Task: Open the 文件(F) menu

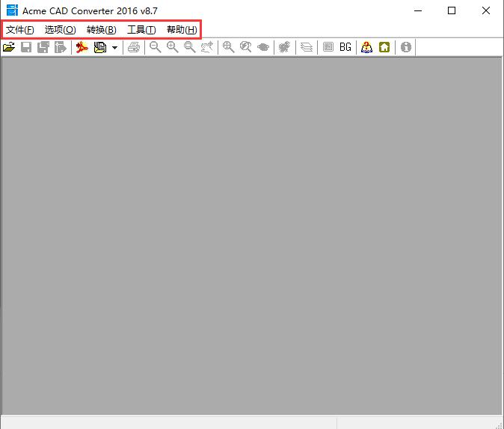Action: [20, 30]
